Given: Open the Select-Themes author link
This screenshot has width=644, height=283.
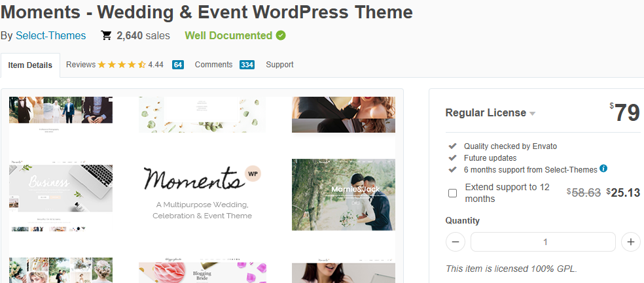Looking at the screenshot, I should click(51, 36).
